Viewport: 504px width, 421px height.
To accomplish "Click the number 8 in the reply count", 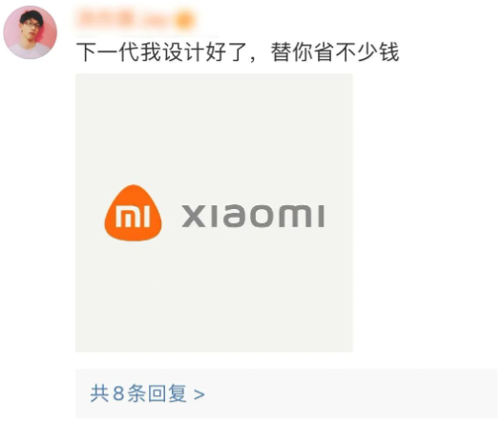I will tap(118, 393).
